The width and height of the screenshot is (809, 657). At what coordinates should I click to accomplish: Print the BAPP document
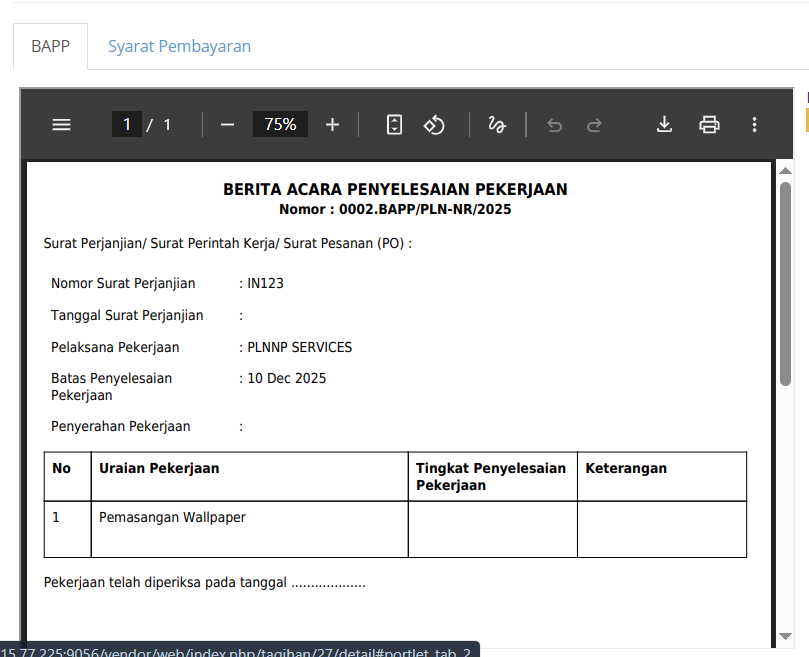click(709, 125)
